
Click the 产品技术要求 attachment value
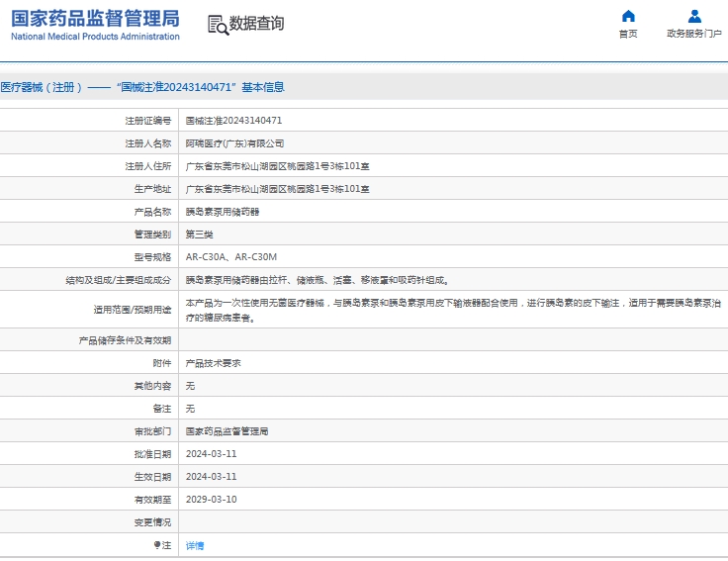[x=213, y=363]
